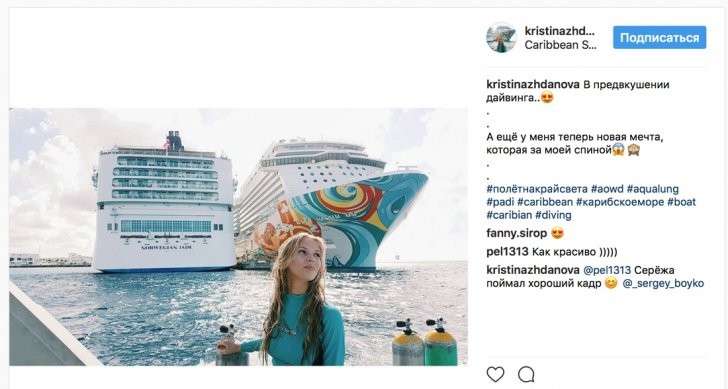
Task: Open the #padi hashtag
Action: 500,202
